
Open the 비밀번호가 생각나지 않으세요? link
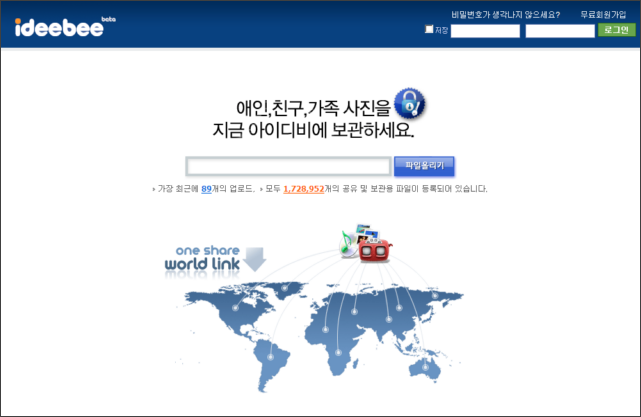pos(506,15)
